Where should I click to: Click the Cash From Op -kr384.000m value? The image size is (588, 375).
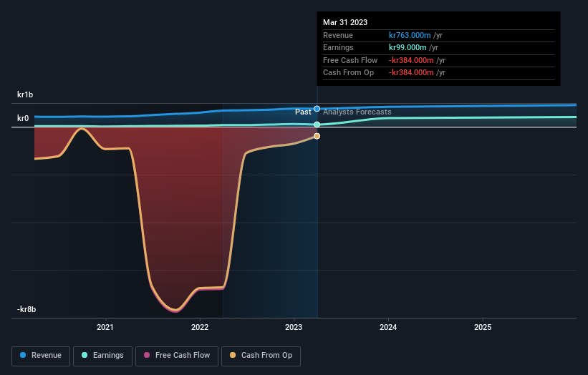(x=411, y=73)
